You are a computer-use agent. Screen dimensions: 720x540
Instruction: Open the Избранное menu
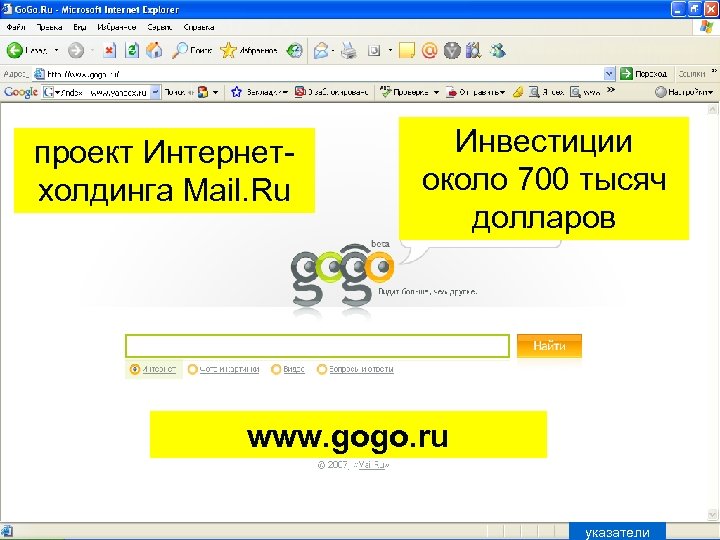(x=117, y=27)
